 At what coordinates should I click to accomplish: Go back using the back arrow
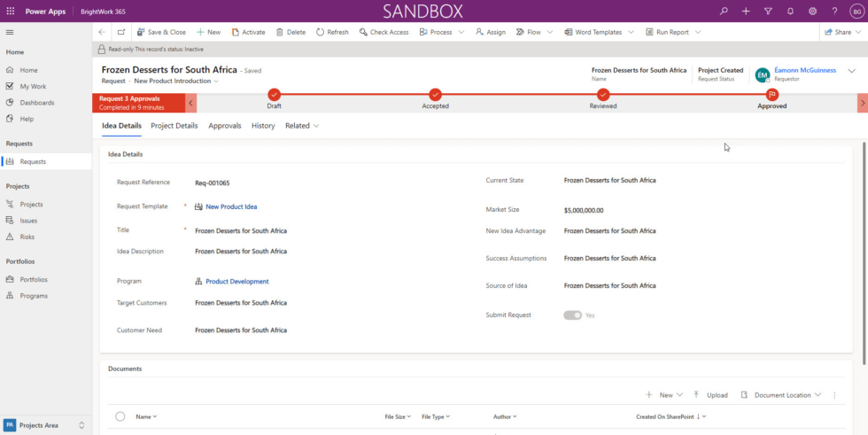click(102, 32)
